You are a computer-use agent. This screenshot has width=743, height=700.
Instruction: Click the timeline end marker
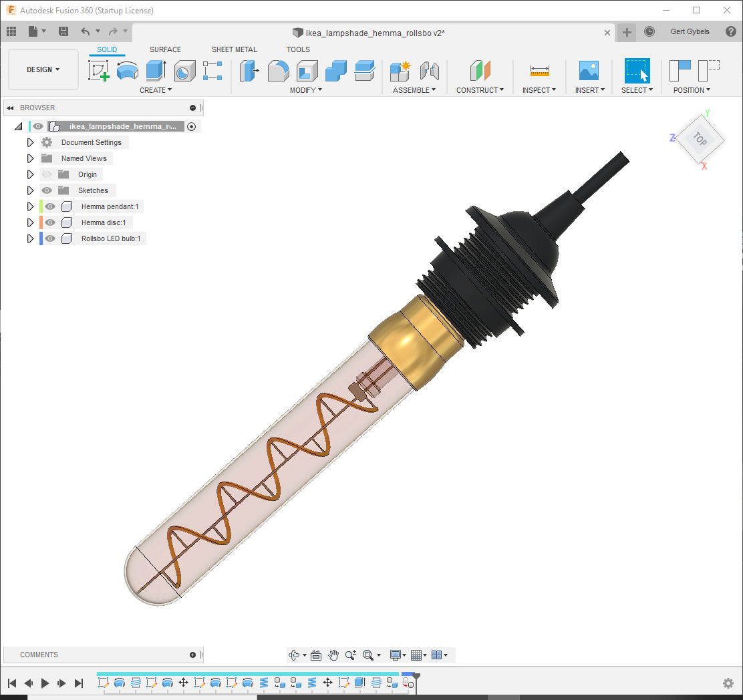416,682
